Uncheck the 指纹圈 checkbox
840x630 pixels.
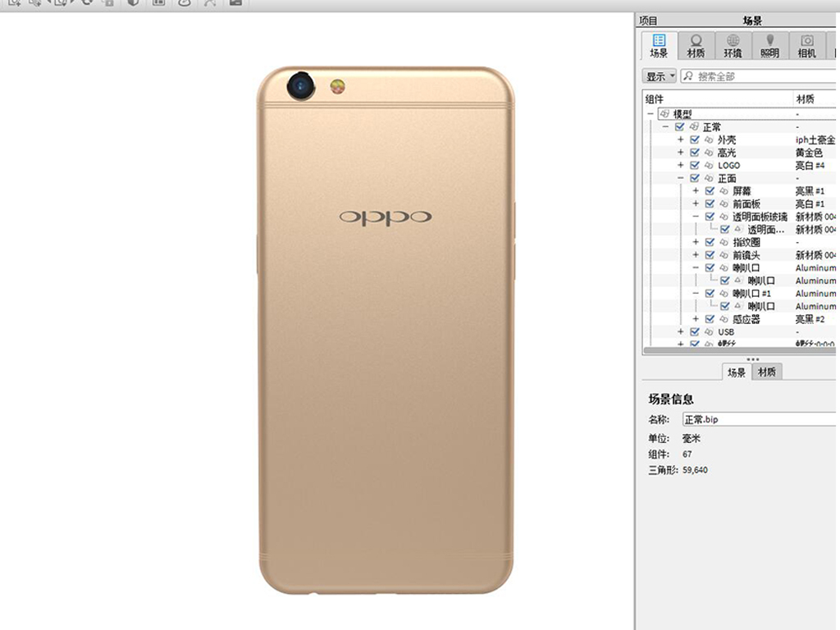click(x=710, y=242)
